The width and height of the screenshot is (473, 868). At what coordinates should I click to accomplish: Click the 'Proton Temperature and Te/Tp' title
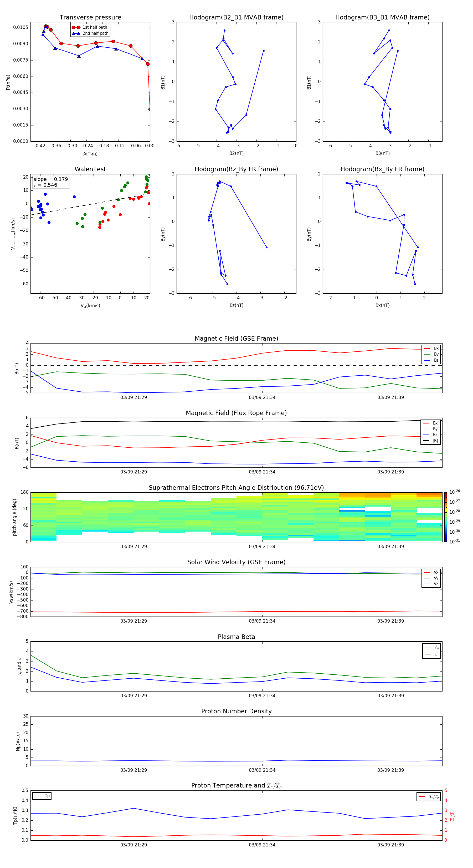tap(236, 786)
